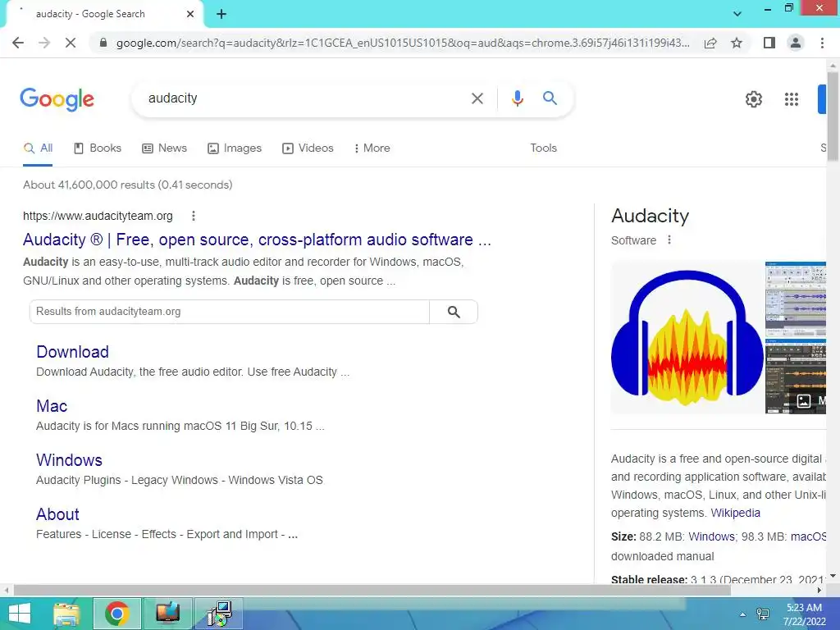The height and width of the screenshot is (630, 840).
Task: View site info via padlock icon
Action: tap(103, 43)
